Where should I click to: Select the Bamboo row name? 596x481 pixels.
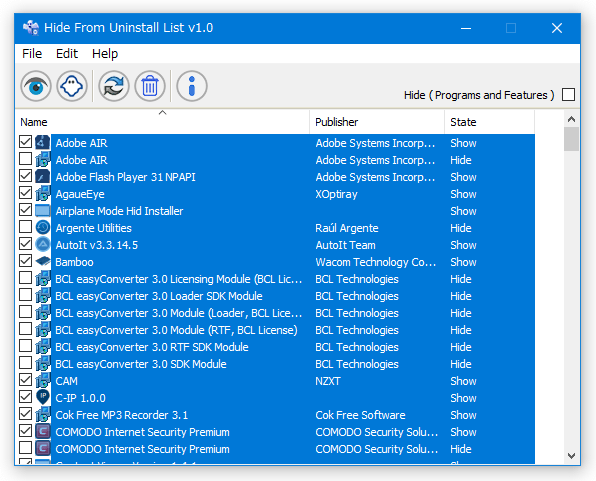point(74,262)
